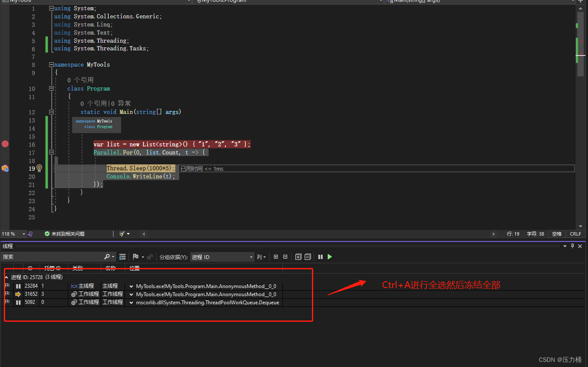Open the 列 columns dropdown
588x367 pixels.
pyautogui.click(x=262, y=257)
